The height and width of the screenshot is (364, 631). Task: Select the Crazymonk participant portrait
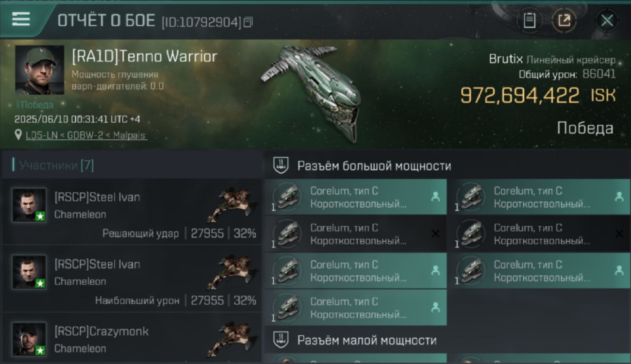[29, 339]
